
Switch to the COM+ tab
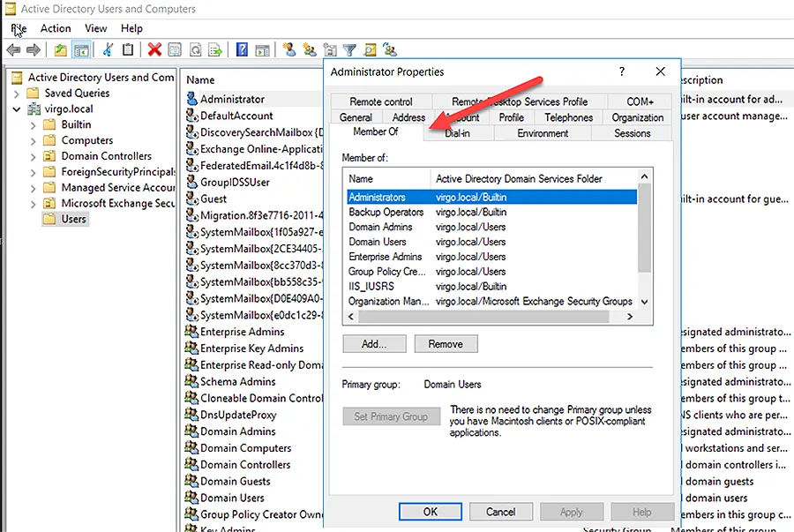coord(640,101)
